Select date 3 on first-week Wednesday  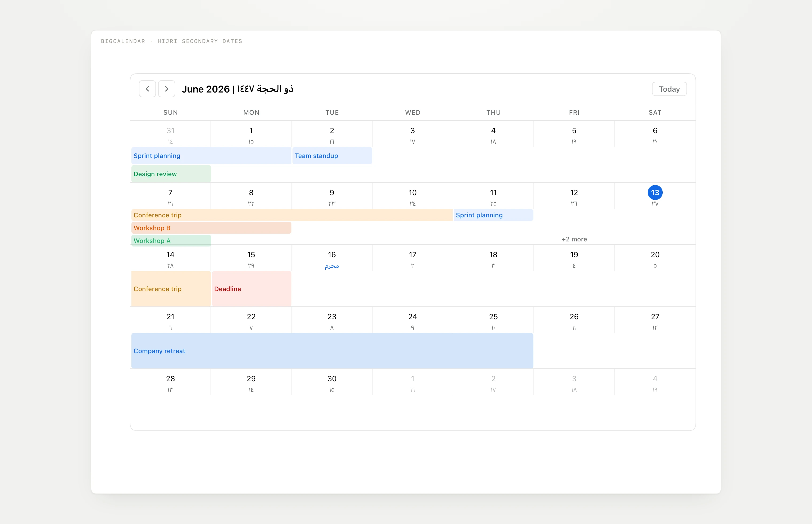[412, 131]
